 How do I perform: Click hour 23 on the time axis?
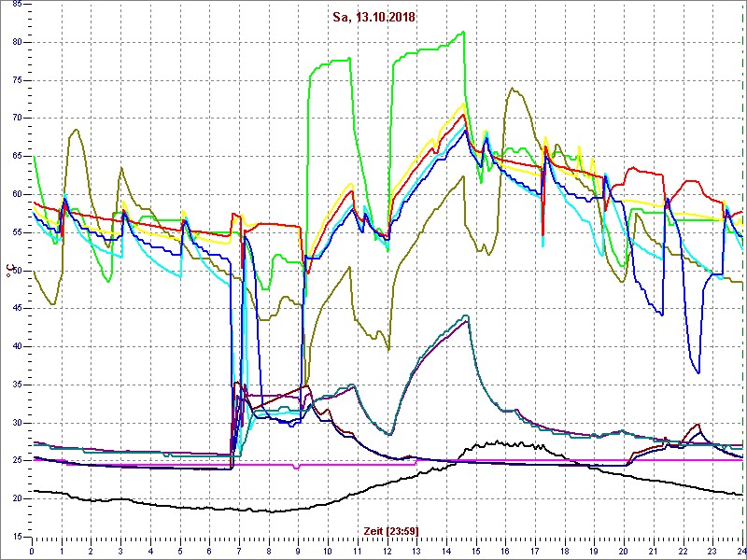click(712, 551)
